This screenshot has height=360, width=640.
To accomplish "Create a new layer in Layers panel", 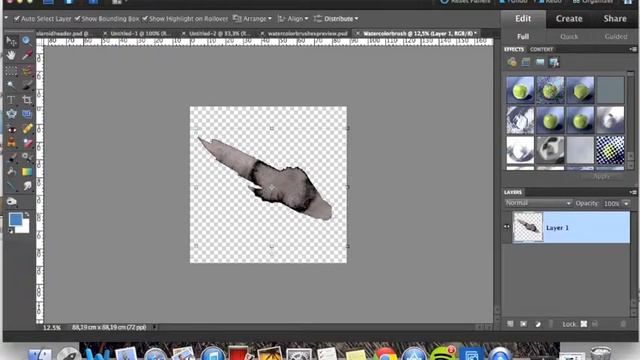I will (510, 324).
